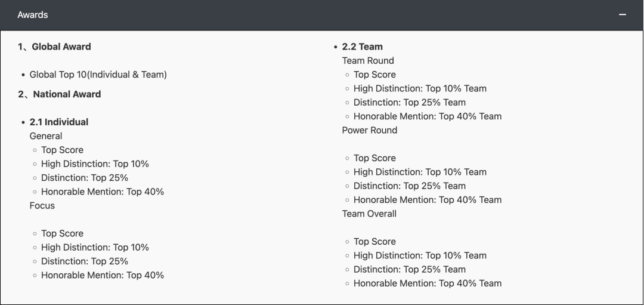644x305 pixels.
Task: Click the 2.1 Individual heading
Action: pos(58,122)
